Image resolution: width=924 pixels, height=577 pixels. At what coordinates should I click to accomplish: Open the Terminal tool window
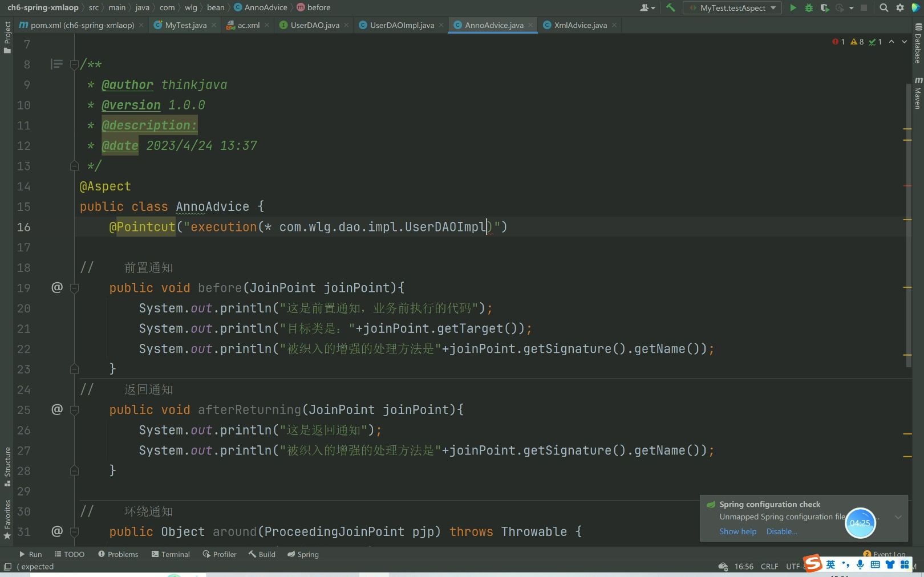(171, 554)
